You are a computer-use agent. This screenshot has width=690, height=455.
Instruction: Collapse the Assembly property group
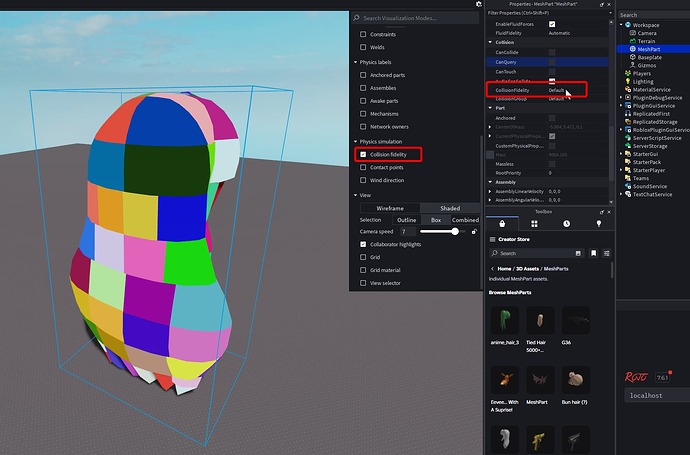[x=490, y=182]
